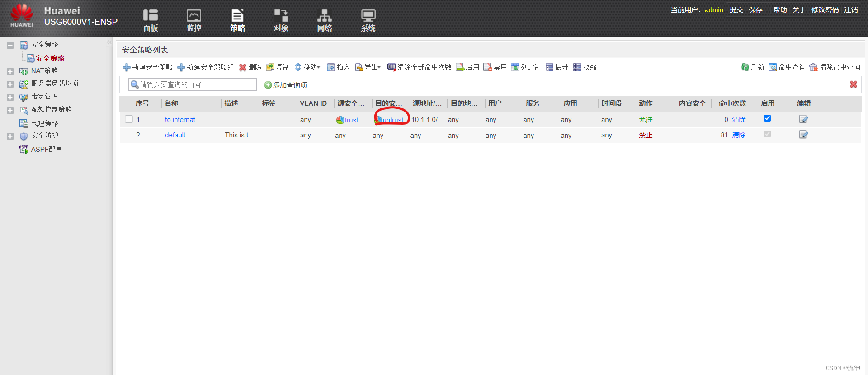Open the 关于 about link
The height and width of the screenshot is (375, 868).
[799, 9]
